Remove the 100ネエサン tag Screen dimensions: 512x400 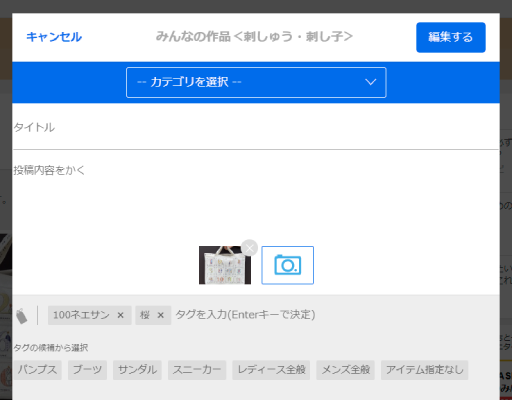121,315
